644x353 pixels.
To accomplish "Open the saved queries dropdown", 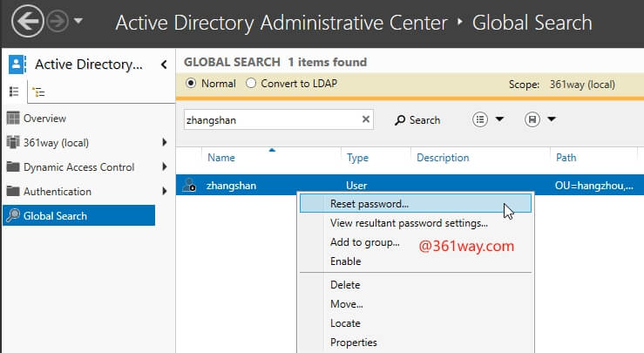I will (x=539, y=119).
